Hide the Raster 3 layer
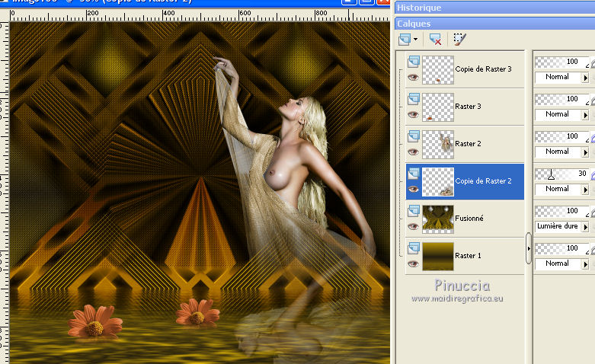595x364 pixels. click(x=413, y=114)
